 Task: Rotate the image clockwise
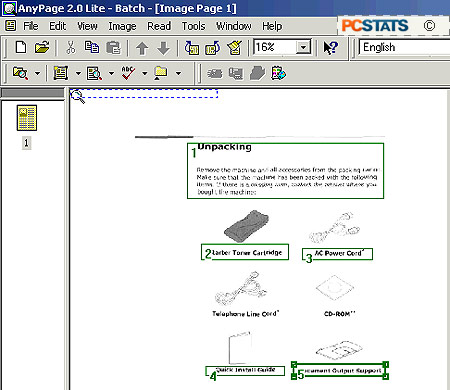pyautogui.click(x=213, y=48)
